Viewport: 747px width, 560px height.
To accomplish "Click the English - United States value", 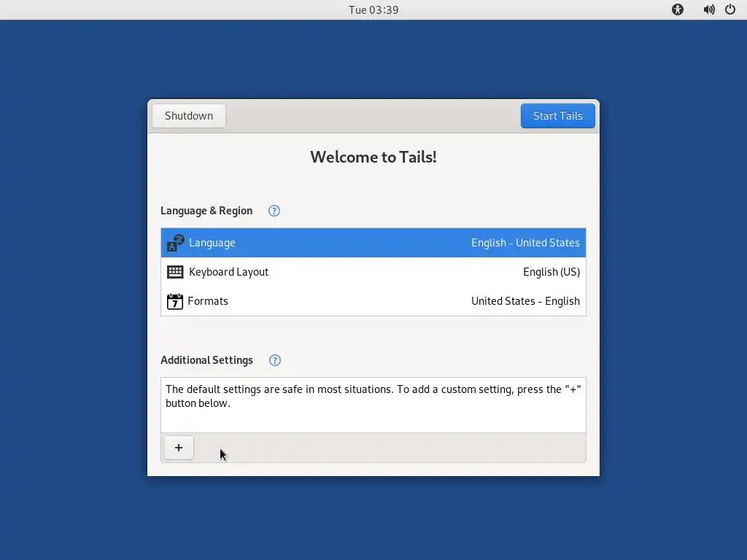I will (x=525, y=243).
